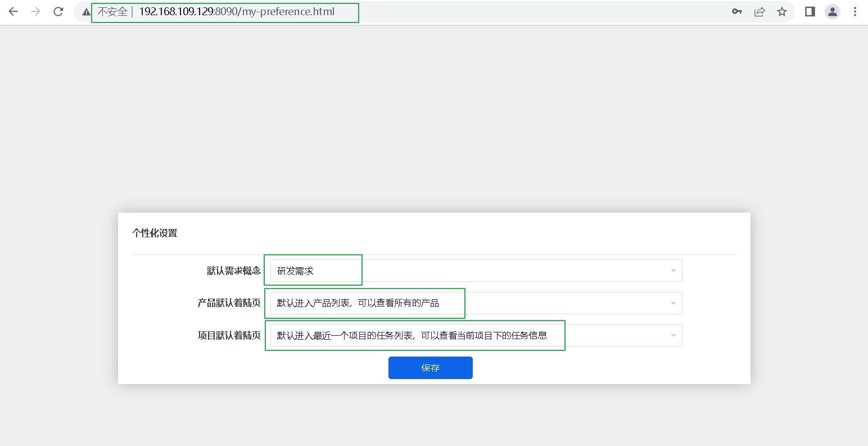Viewport: 868px width, 446px height.
Task: Open the 项目默认着陆页 dropdown
Action: point(476,335)
